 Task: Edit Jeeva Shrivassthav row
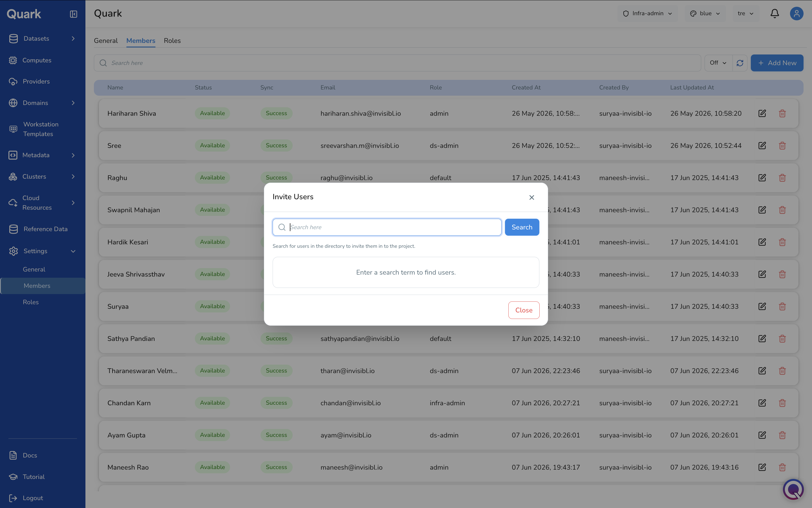pos(762,274)
